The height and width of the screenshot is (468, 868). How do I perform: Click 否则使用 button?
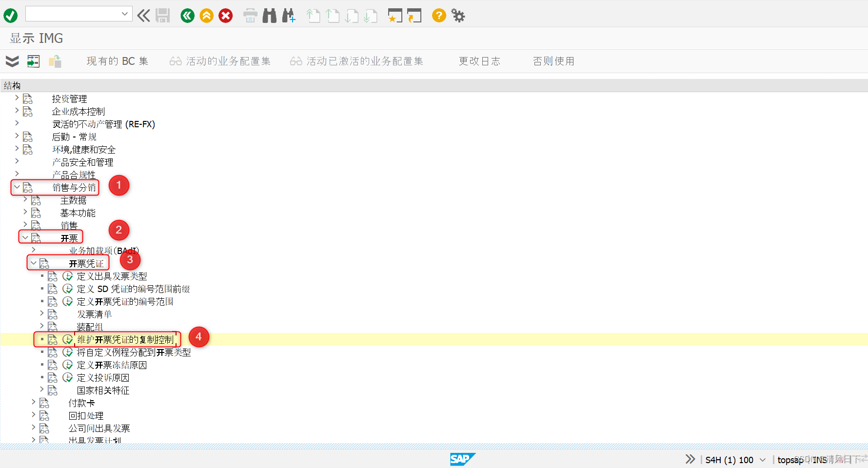[x=553, y=61]
